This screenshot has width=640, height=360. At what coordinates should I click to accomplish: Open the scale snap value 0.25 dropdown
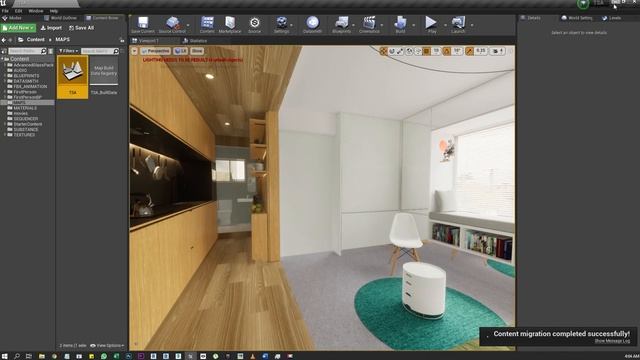481,51
